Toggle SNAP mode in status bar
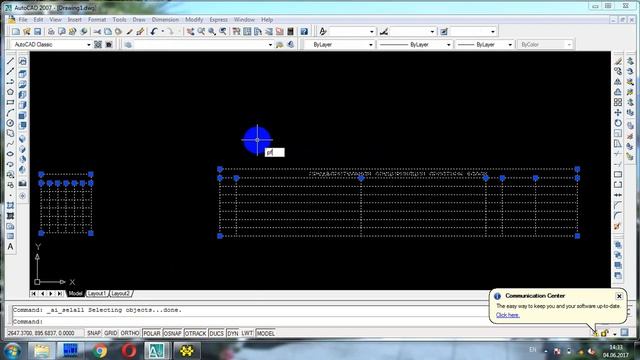 pyautogui.click(x=93, y=333)
